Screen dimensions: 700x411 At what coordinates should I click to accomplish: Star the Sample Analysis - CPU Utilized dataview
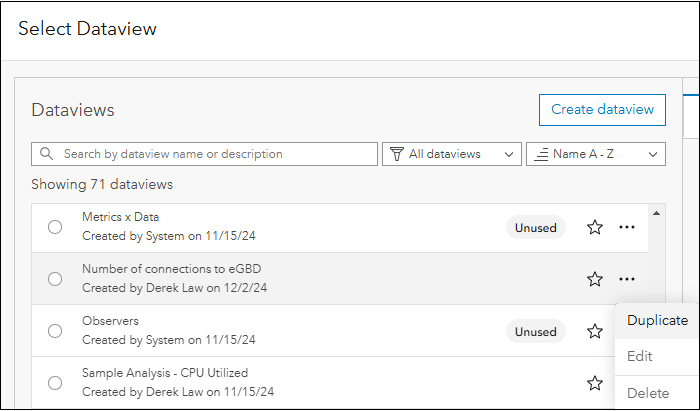pos(595,383)
